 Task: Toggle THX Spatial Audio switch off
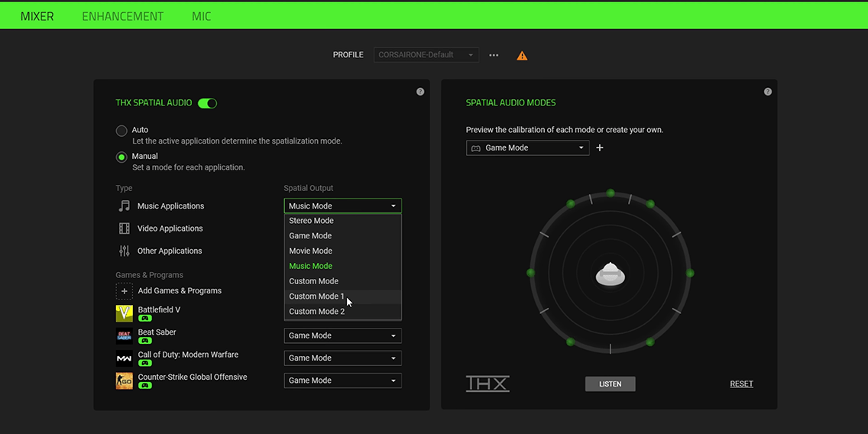point(208,103)
